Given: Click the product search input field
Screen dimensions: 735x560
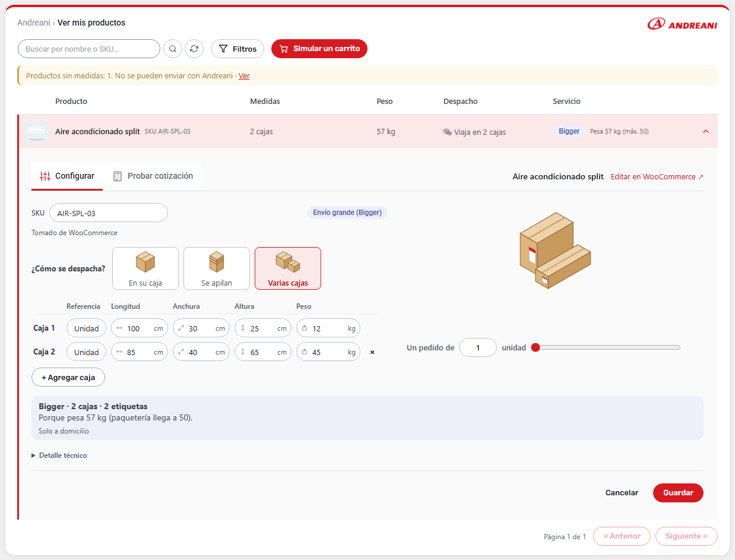Looking at the screenshot, I should coord(89,49).
